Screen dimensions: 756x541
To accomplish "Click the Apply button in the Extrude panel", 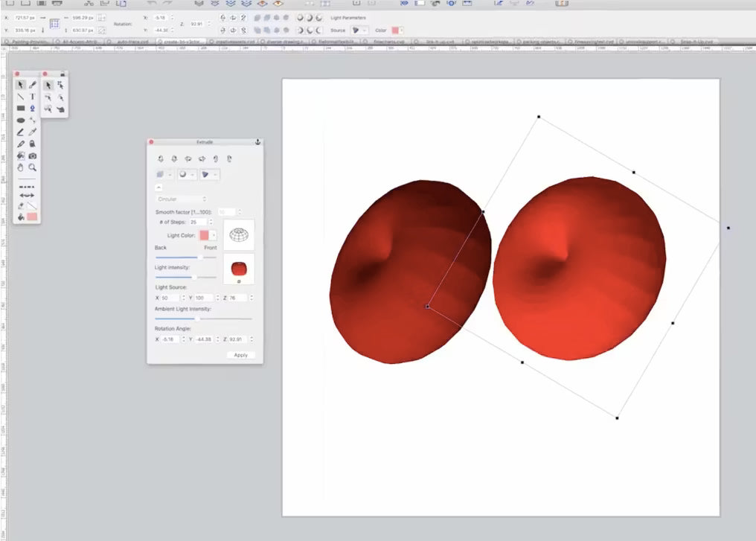I will tap(240, 355).
